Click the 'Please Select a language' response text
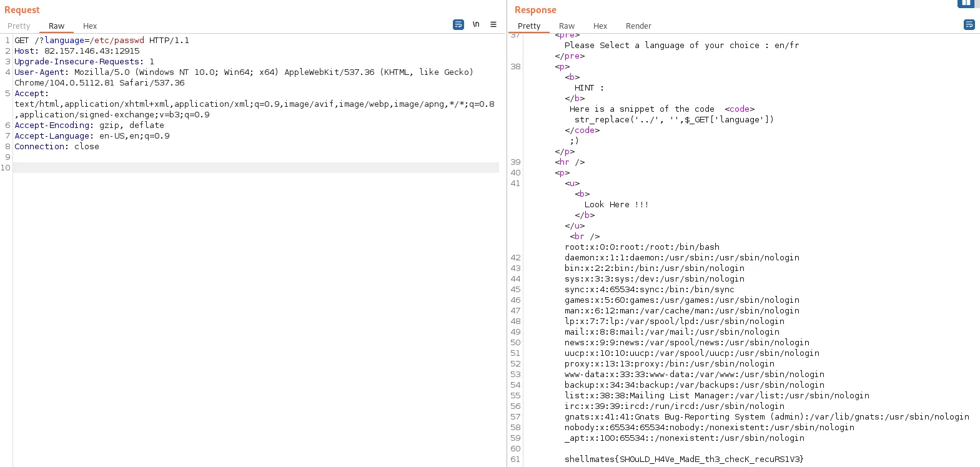980x467 pixels. pyautogui.click(x=681, y=46)
